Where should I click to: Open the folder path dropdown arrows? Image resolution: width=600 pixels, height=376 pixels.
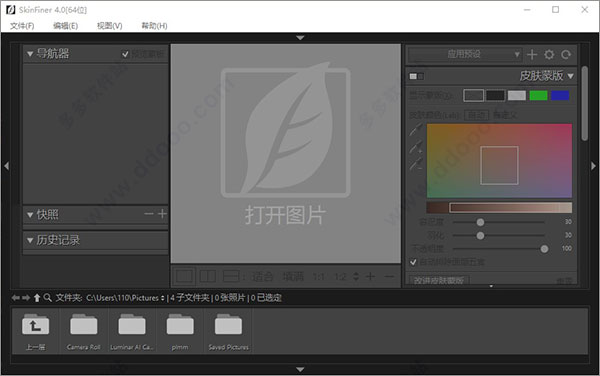[163, 298]
